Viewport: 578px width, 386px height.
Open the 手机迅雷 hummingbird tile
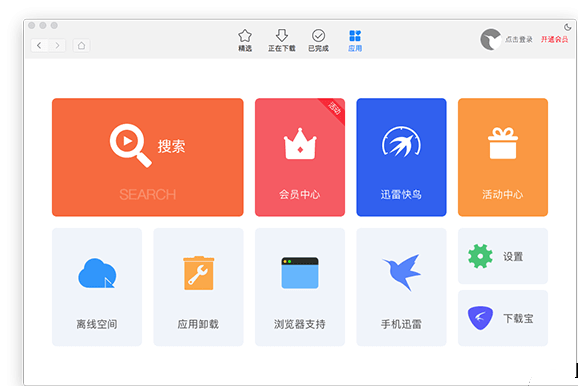tap(401, 287)
